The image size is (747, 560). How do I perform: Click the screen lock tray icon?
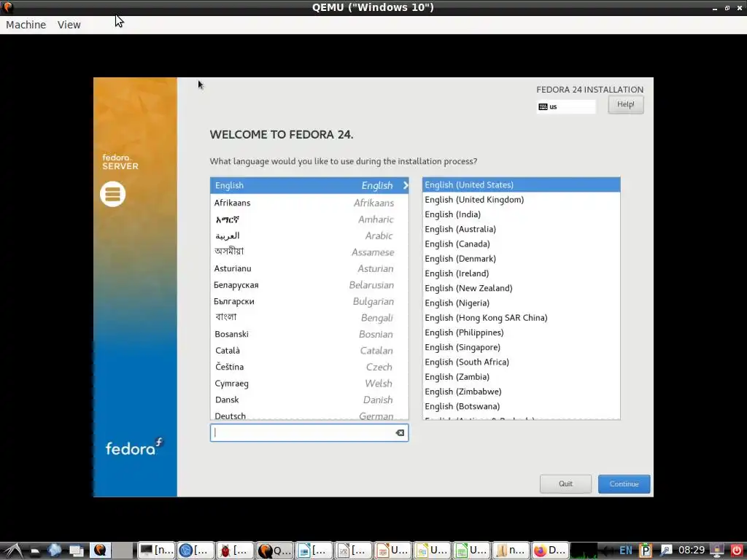(716, 551)
